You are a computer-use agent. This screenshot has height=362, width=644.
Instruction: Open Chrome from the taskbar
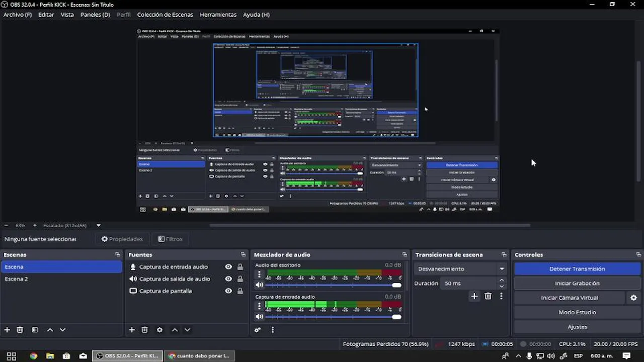[33, 356]
